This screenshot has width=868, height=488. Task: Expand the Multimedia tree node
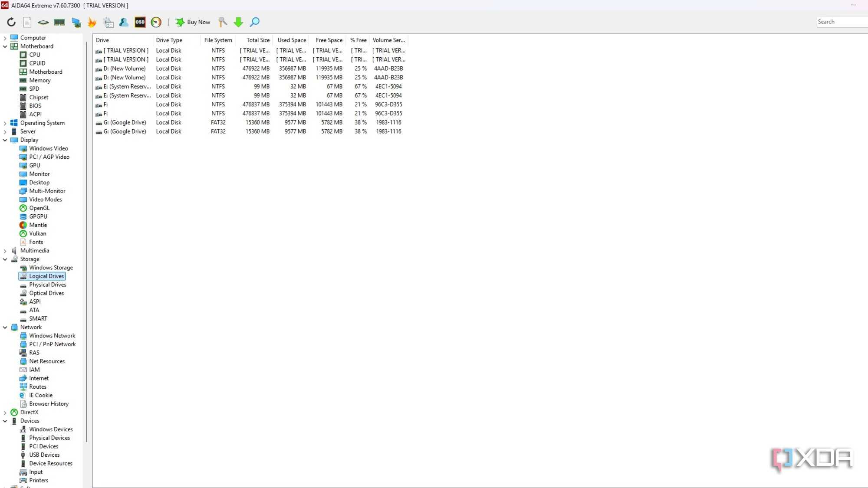[5, 251]
